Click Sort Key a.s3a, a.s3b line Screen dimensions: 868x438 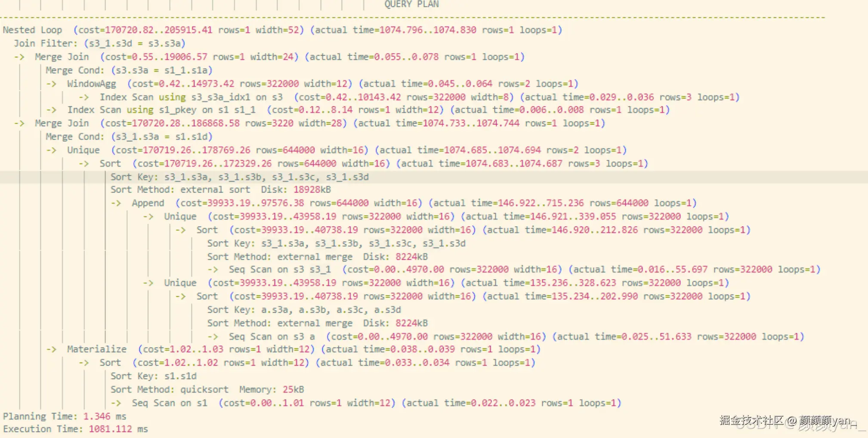coord(304,309)
